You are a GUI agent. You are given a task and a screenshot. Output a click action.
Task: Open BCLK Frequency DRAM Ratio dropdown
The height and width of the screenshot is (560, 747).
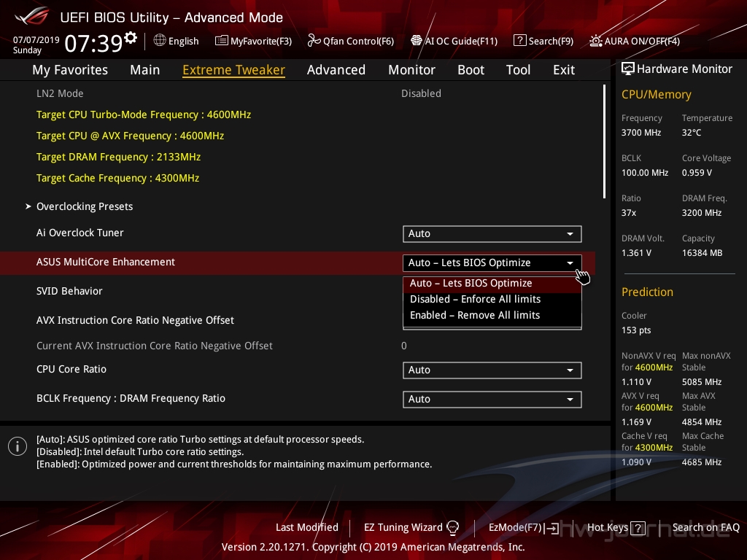click(492, 399)
